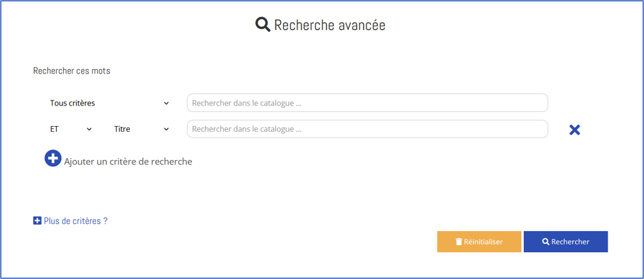Click Ajouter un critère de recherche text

click(128, 162)
